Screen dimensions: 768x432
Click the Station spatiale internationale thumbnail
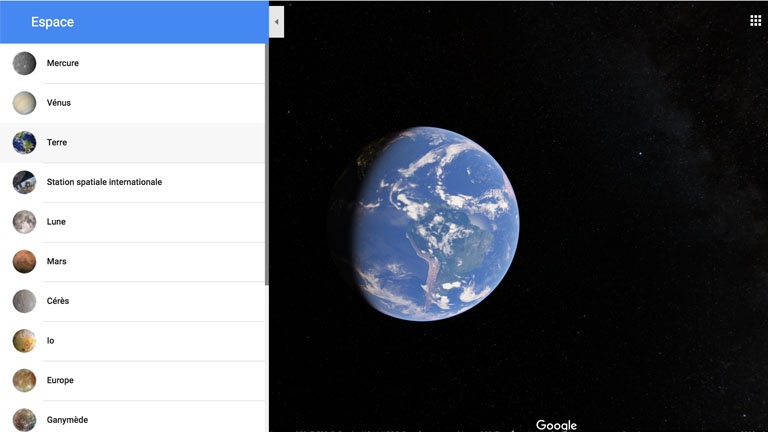point(24,182)
